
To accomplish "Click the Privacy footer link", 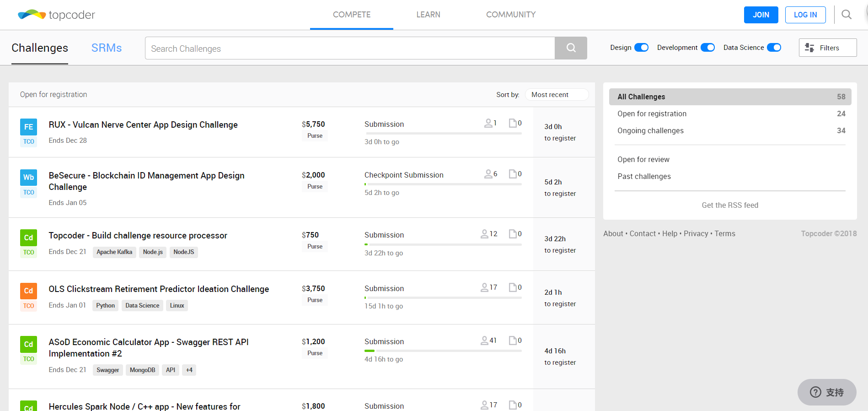I will [x=696, y=233].
